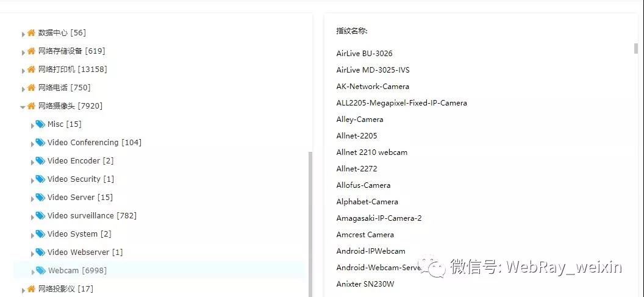Click the tag icon next to Video Security
Viewport: 644px width, 297px height.
(40, 179)
